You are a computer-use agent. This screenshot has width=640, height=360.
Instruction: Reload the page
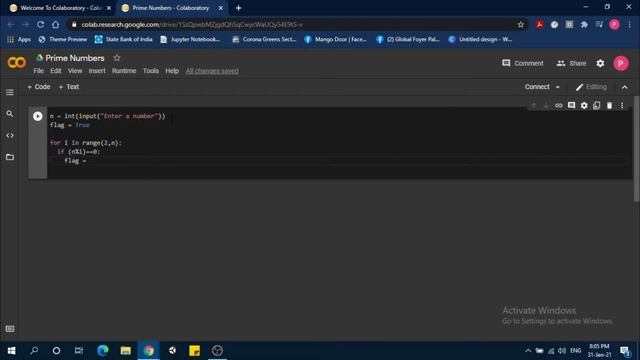point(40,24)
